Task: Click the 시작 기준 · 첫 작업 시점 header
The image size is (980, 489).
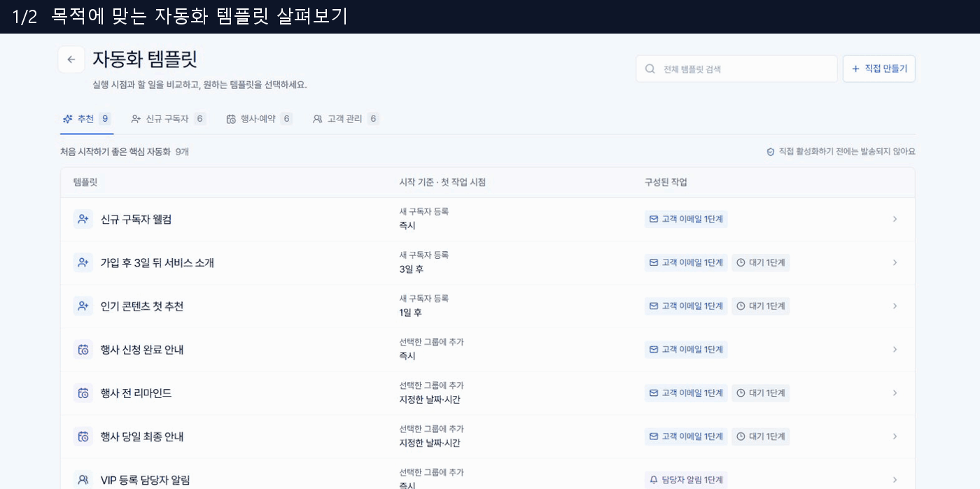Action: (x=442, y=182)
